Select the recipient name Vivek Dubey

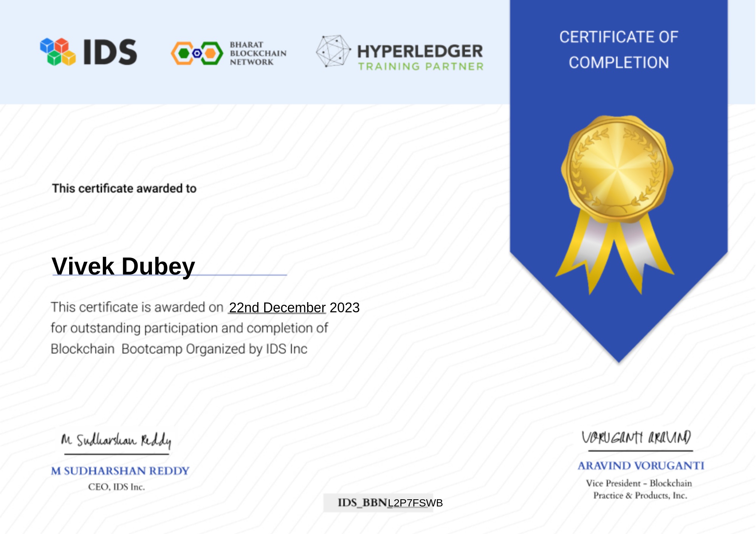(x=123, y=266)
